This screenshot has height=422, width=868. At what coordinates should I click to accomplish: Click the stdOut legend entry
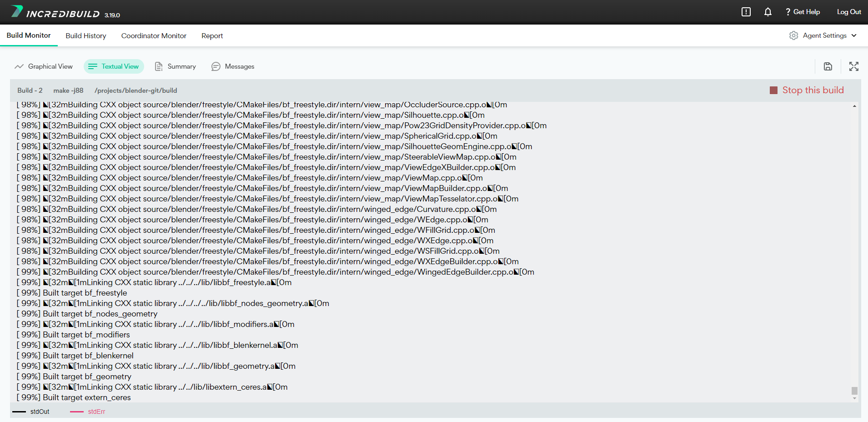pyautogui.click(x=31, y=412)
